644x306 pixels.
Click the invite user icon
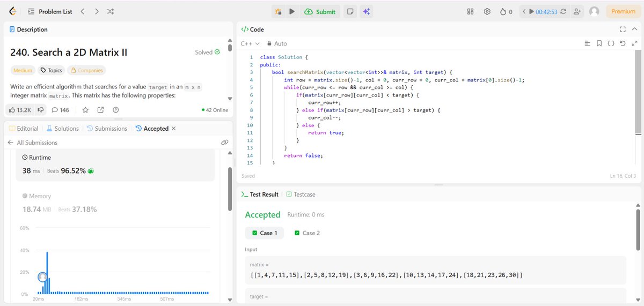coord(577,11)
